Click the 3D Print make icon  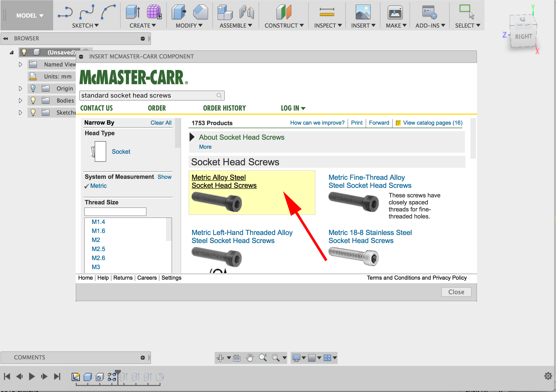click(x=395, y=12)
